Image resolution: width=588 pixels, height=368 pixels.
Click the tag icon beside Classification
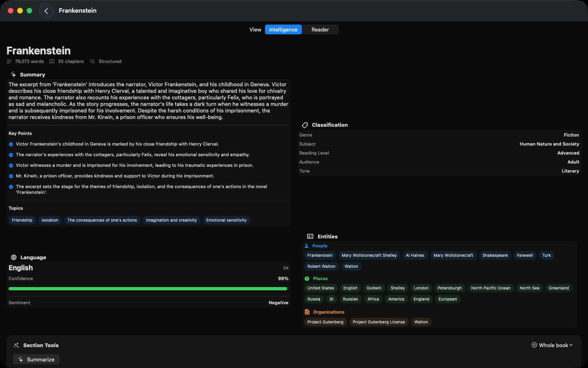(x=305, y=125)
